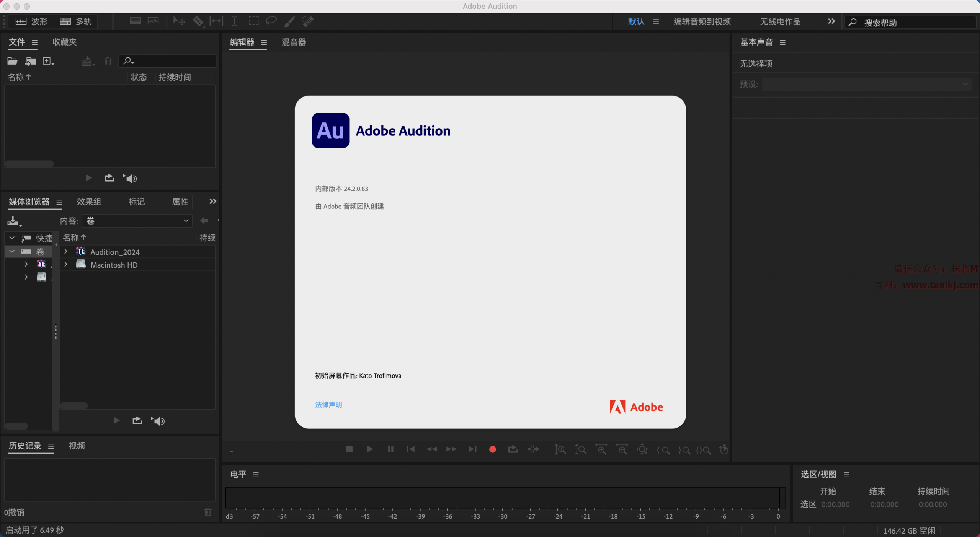Zoom out time with the horizontal magnifier icon
Image resolution: width=980 pixels, height=537 pixels.
coord(622,450)
